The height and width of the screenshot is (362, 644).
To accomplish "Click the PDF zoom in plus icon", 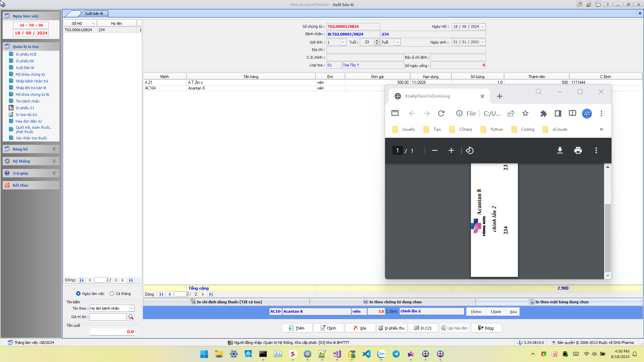I will pos(451,150).
